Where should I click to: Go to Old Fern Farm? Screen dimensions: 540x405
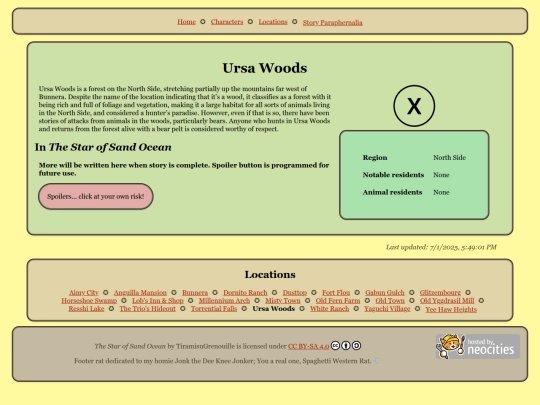click(338, 301)
